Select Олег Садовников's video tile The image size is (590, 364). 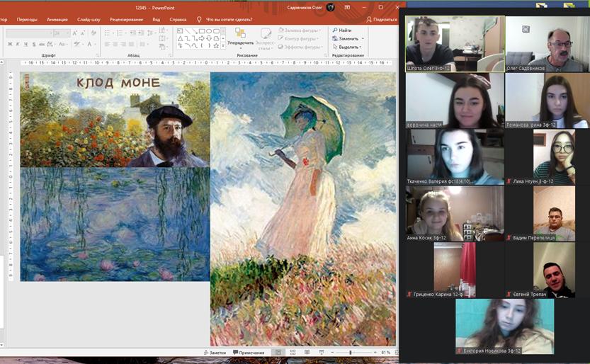(547, 44)
